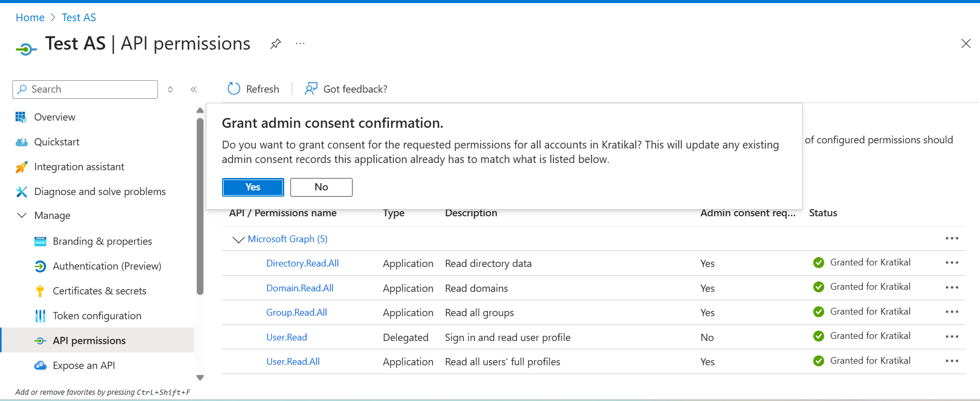Pin the Test AS blade
The width and height of the screenshot is (980, 401).
pyautogui.click(x=275, y=44)
